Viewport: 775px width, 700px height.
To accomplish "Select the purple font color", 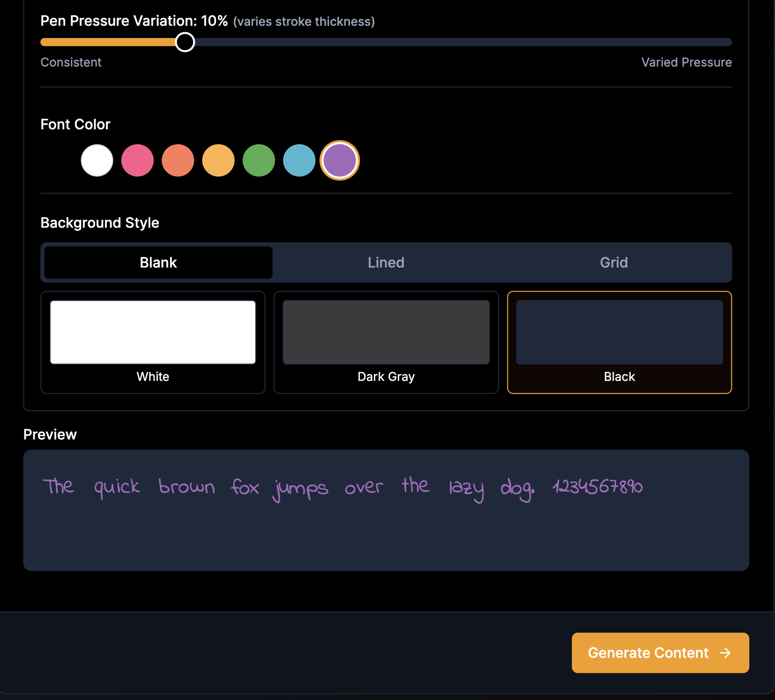I will tap(339, 160).
